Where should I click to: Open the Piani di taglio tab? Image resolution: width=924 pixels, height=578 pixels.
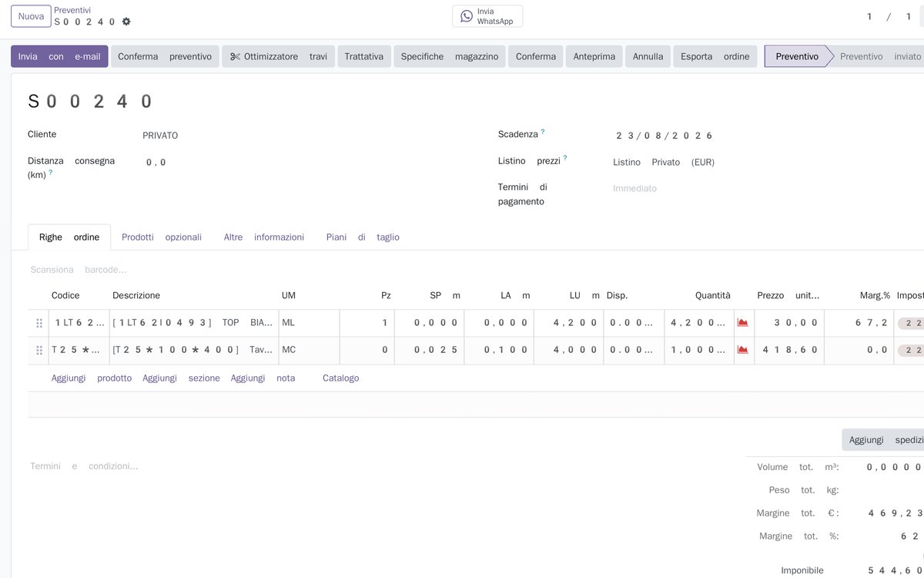(363, 237)
